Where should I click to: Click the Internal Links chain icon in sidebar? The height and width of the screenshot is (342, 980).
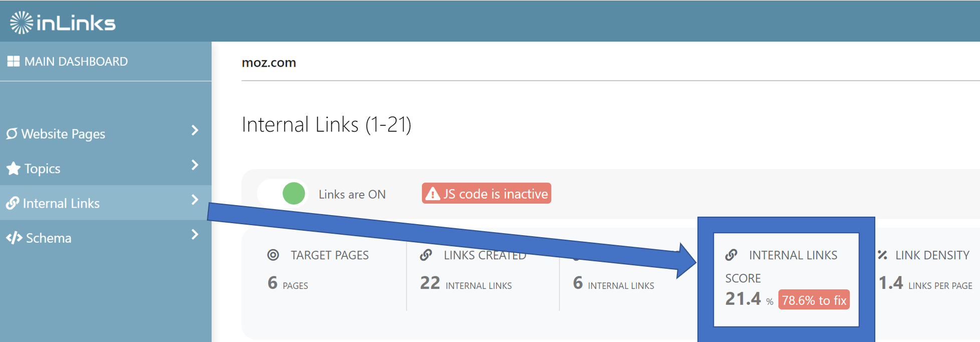(x=13, y=203)
